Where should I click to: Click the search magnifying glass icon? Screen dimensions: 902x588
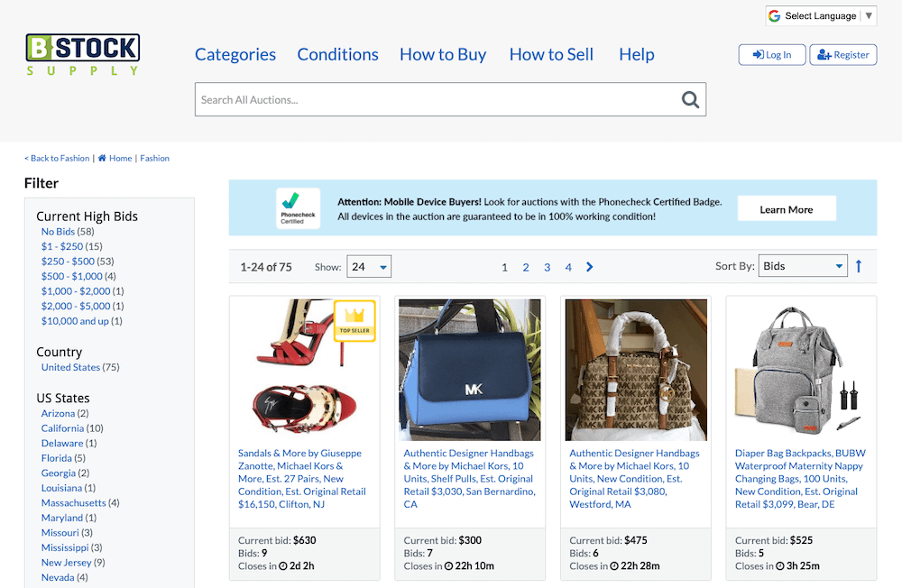(x=690, y=100)
